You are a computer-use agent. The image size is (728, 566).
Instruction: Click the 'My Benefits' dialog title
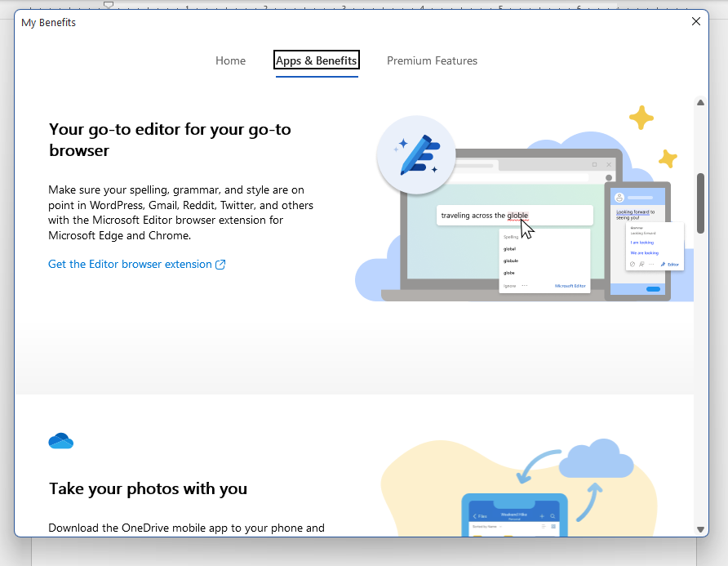48,22
